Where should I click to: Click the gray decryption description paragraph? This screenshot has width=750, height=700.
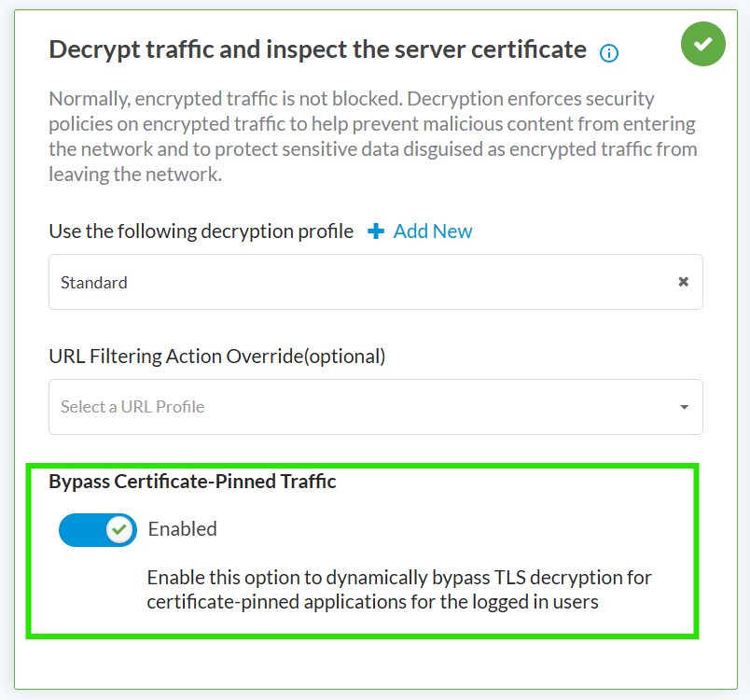(x=373, y=136)
